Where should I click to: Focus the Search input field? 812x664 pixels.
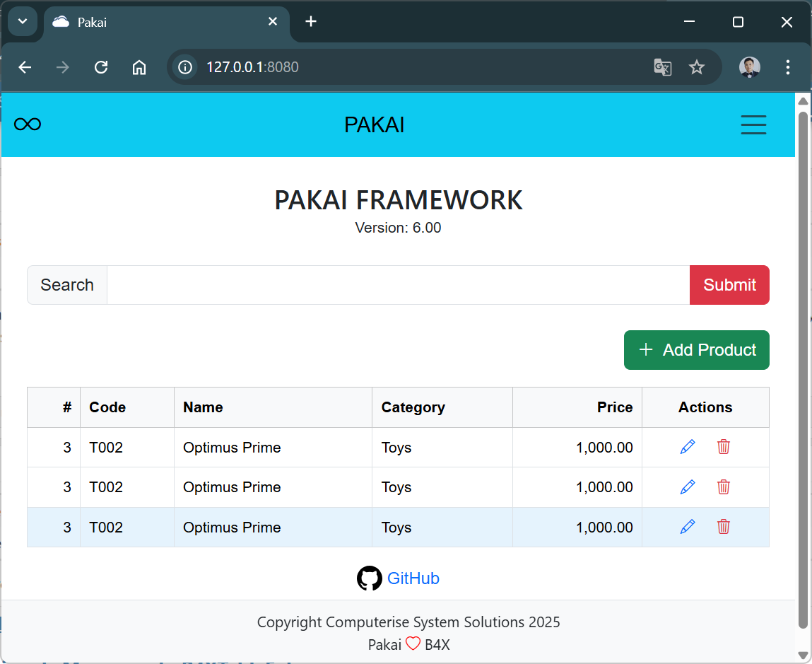pos(398,285)
